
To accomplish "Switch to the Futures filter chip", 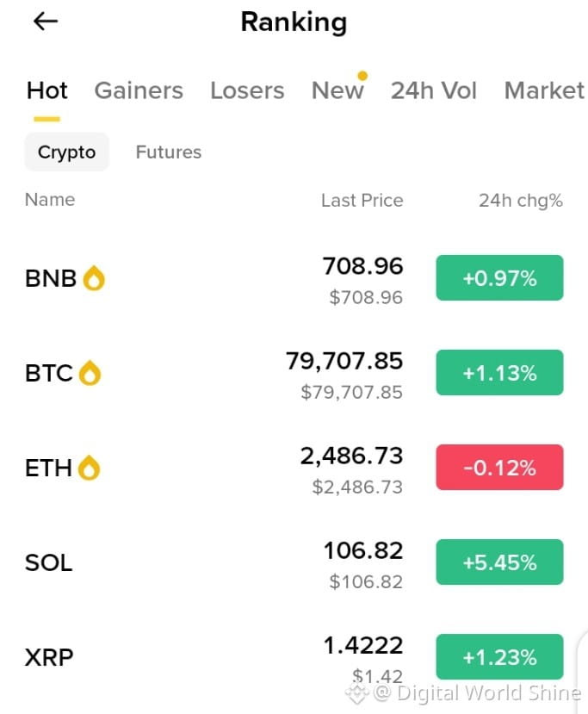I will pos(169,152).
